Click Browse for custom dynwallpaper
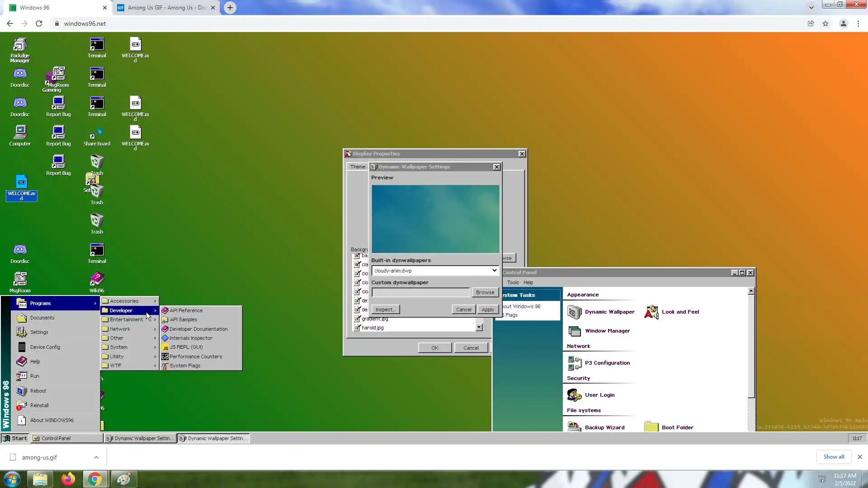Image resolution: width=868 pixels, height=488 pixels. (485, 292)
